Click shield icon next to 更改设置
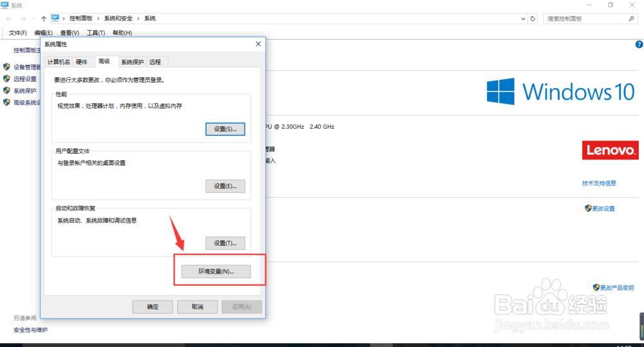644x347 pixels. pos(588,208)
